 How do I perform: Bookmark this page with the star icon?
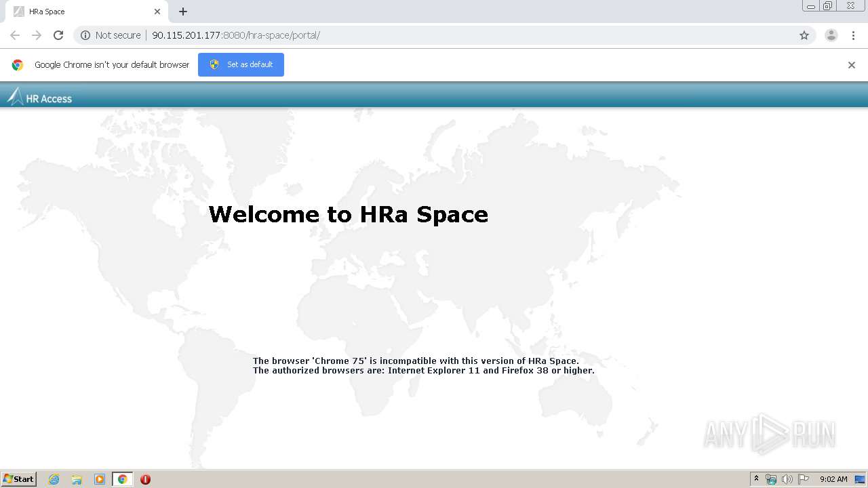pos(804,35)
